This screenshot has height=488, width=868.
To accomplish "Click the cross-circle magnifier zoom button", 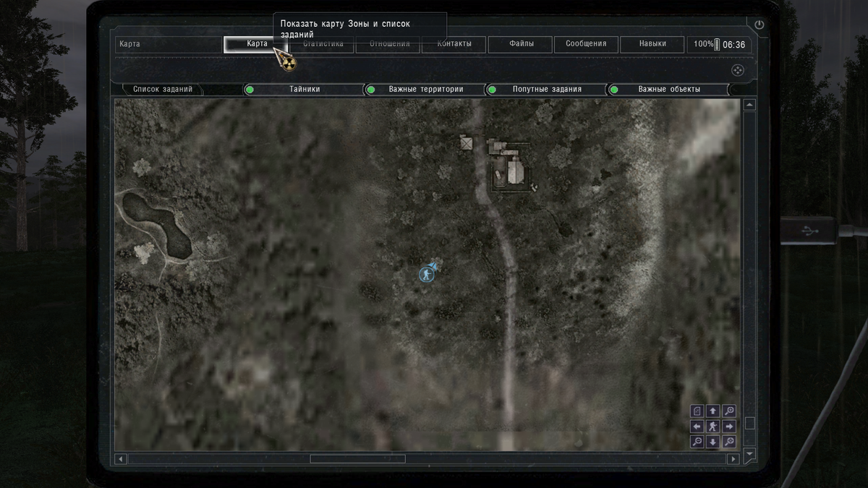I will (x=729, y=442).
